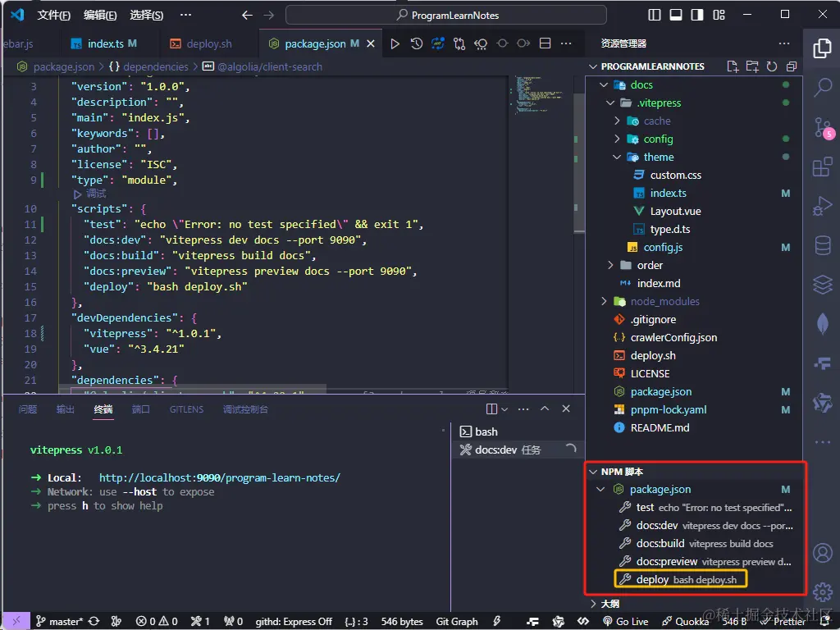Expand the config folder
The height and width of the screenshot is (630, 840).
click(x=617, y=139)
